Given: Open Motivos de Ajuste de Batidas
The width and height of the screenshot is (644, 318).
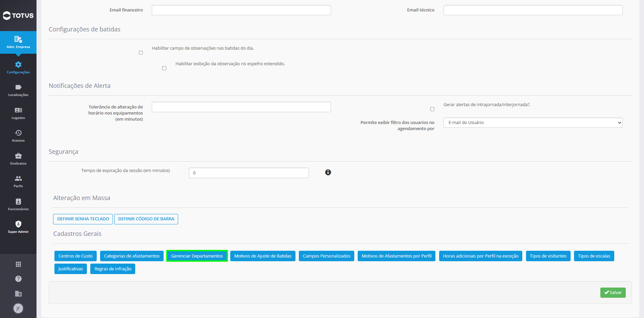Looking at the screenshot, I should [263, 256].
